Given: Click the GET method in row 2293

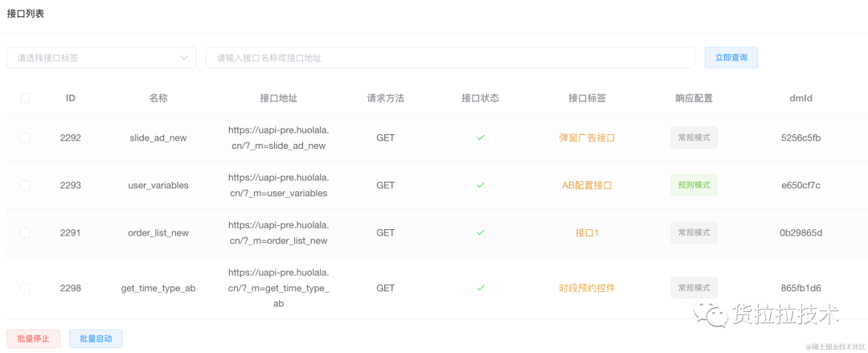Looking at the screenshot, I should pos(385,185).
